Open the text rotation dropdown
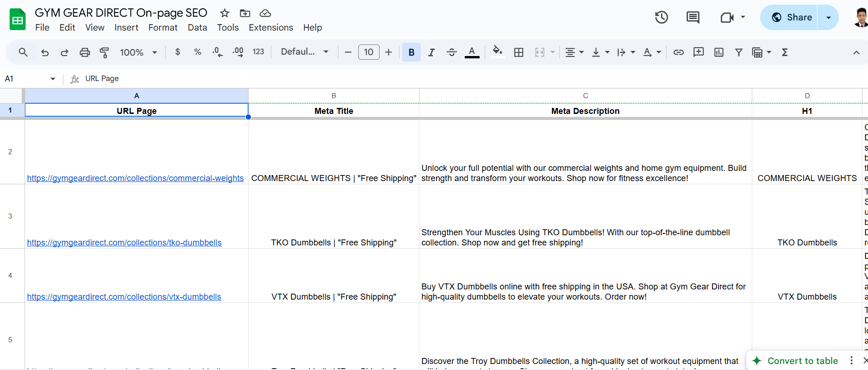 (x=652, y=52)
